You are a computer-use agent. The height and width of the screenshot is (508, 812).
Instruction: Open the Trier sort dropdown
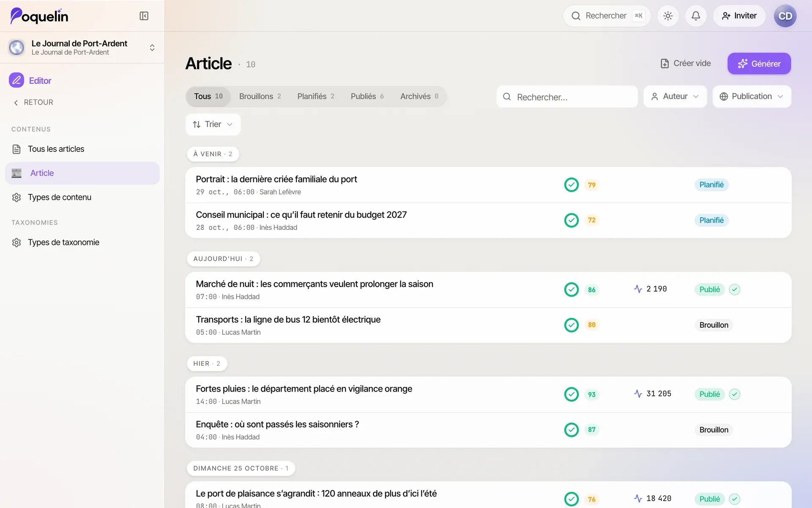213,124
